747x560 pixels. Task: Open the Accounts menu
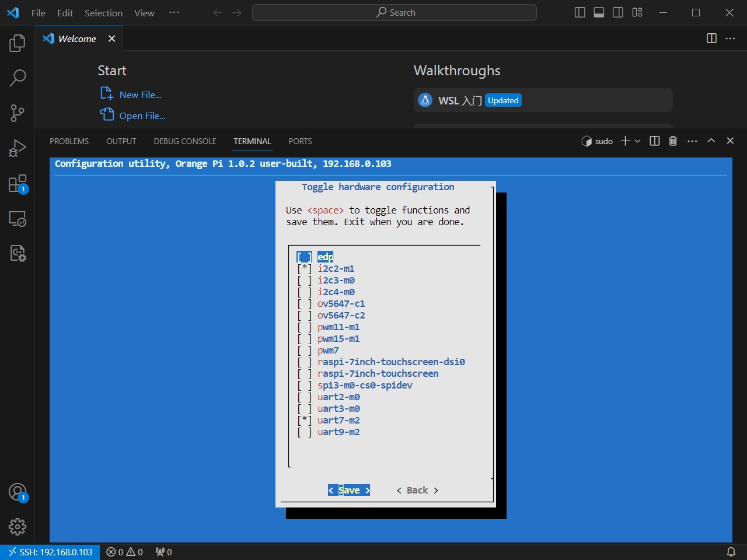click(x=18, y=492)
